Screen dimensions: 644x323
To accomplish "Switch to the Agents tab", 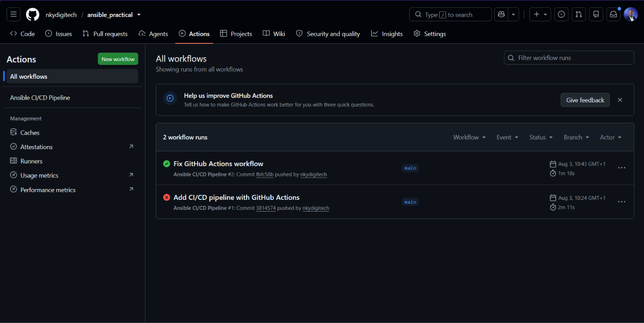I will click(153, 34).
